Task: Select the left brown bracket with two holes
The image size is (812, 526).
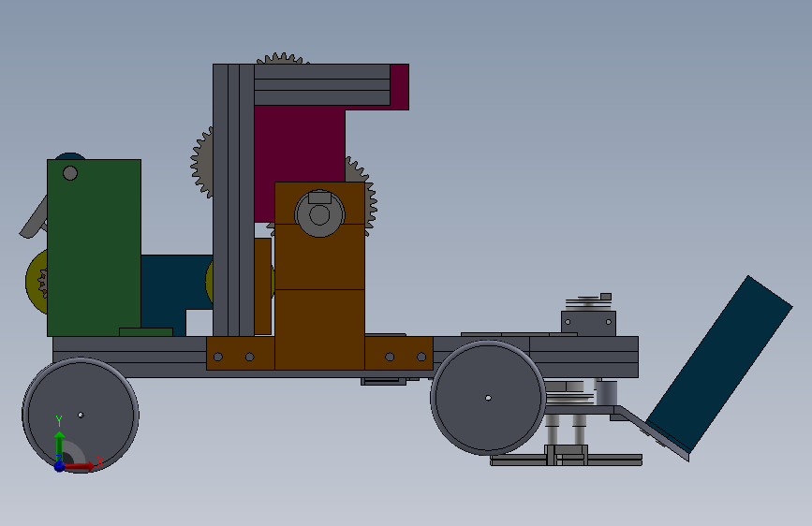Action: click(x=241, y=353)
